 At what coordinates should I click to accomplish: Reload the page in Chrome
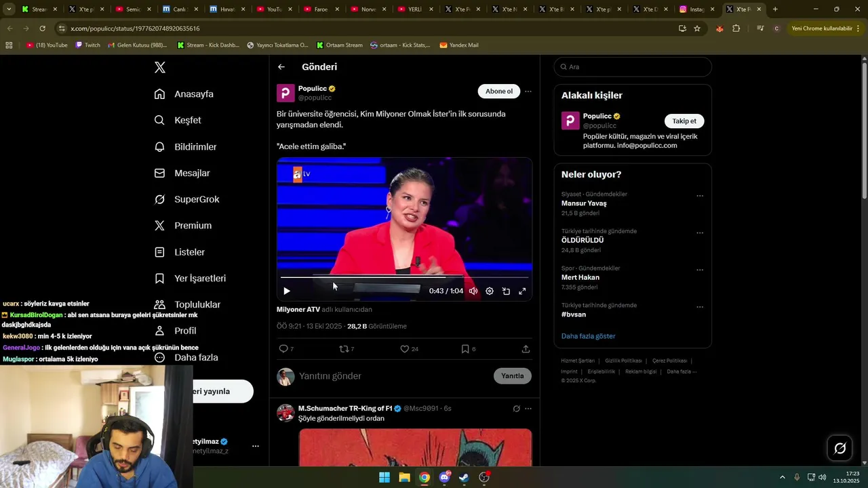pyautogui.click(x=42, y=28)
